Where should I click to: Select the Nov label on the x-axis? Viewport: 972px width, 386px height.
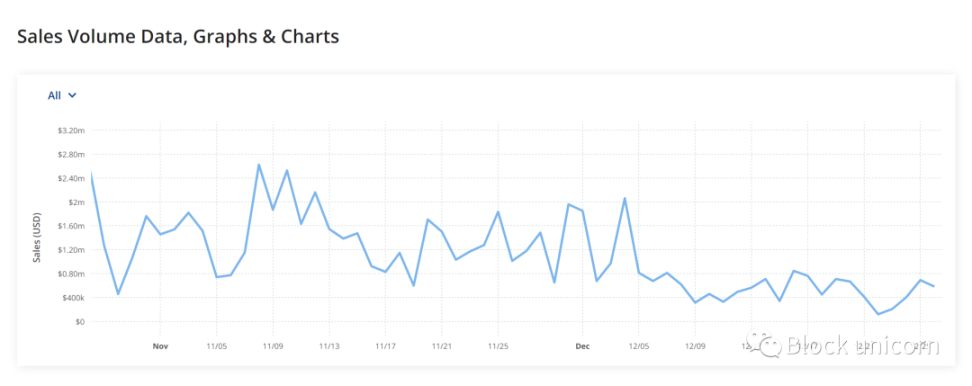pos(161,346)
